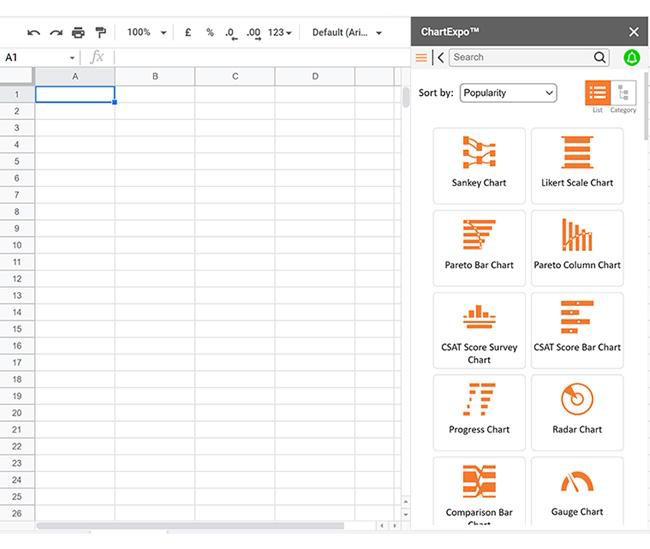Click the sheet horizontal scrollbar
The width and height of the screenshot is (650, 549).
[190, 526]
